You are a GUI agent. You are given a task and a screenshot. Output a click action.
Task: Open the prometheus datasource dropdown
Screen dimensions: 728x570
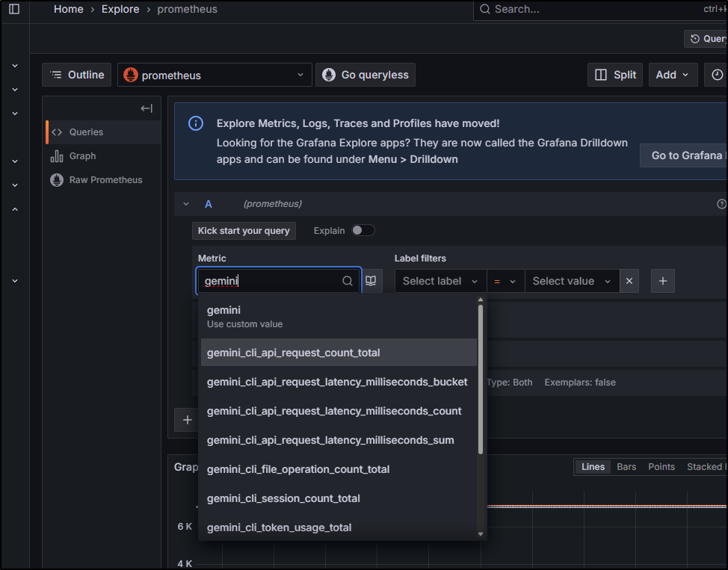click(215, 75)
